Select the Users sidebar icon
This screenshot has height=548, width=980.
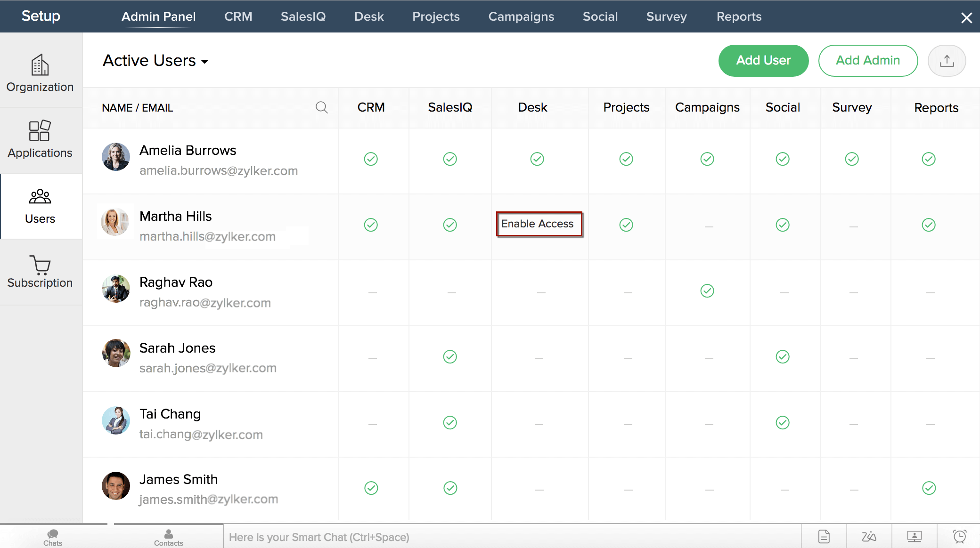(40, 205)
